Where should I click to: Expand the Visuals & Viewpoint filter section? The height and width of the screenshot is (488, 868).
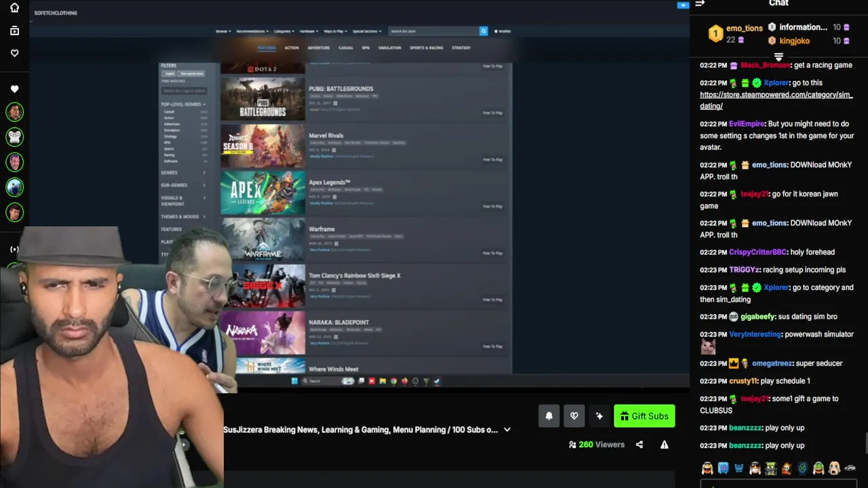tap(183, 201)
